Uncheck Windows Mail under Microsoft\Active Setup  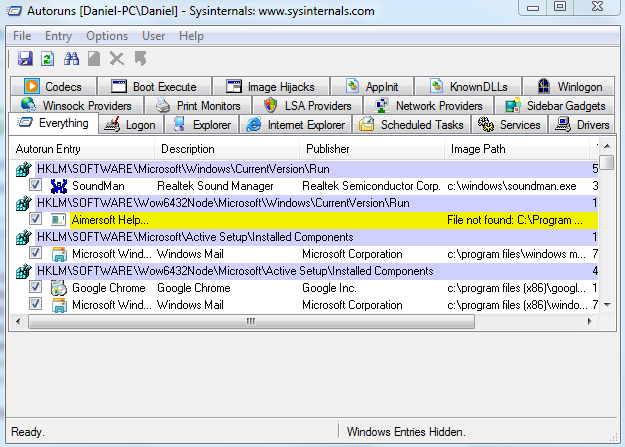coord(35,253)
